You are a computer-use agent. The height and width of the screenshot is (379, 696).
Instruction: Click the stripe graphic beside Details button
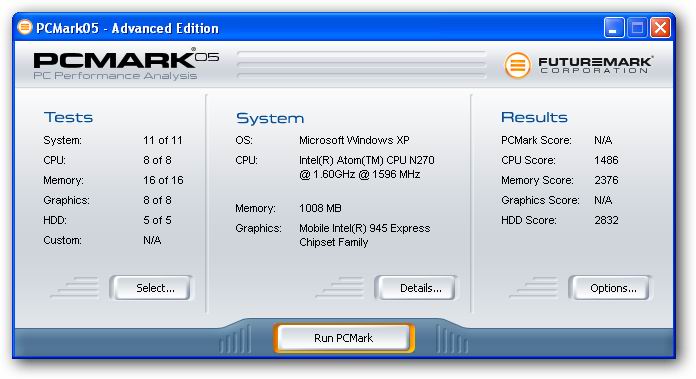point(340,287)
